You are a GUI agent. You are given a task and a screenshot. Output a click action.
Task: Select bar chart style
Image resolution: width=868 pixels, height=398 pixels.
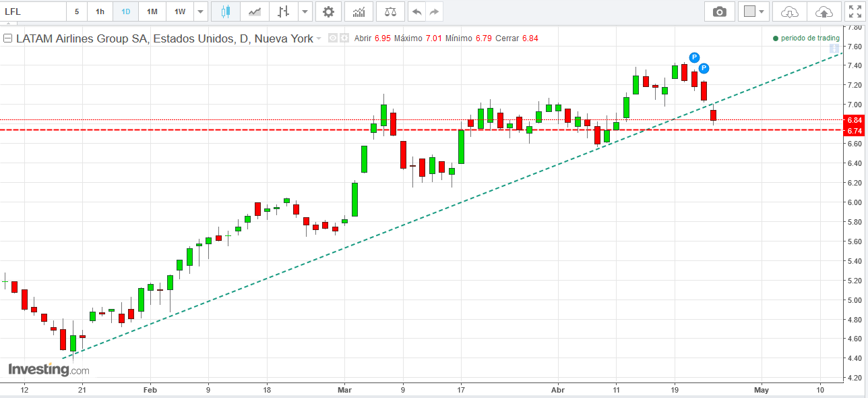coord(284,11)
